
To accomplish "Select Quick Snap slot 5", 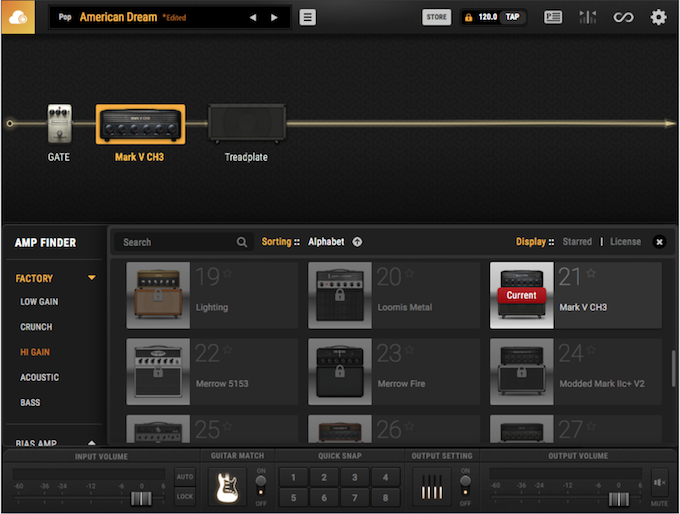I will [293, 498].
